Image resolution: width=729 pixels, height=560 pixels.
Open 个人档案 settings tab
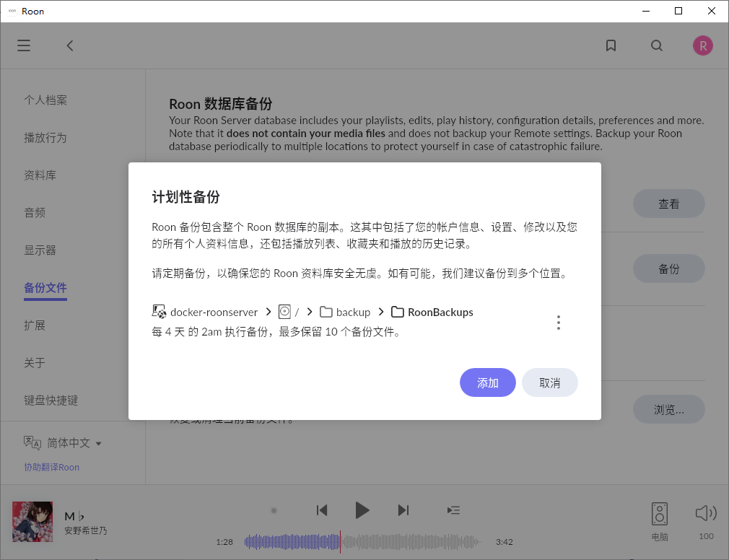(x=45, y=100)
